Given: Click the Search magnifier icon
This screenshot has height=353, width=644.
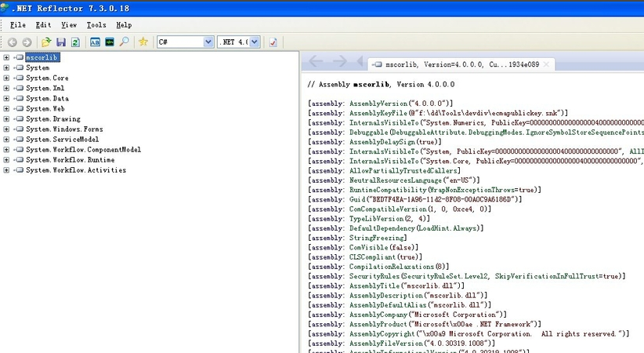Looking at the screenshot, I should click(124, 42).
